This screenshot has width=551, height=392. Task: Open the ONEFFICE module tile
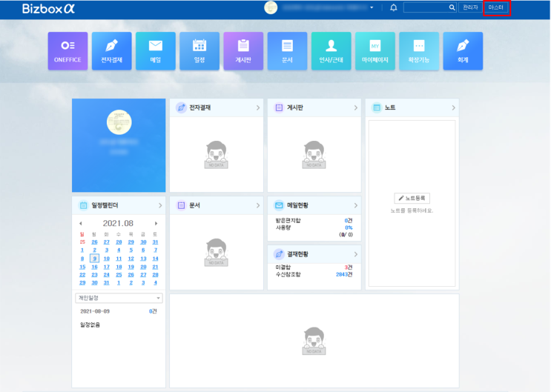pyautogui.click(x=67, y=51)
